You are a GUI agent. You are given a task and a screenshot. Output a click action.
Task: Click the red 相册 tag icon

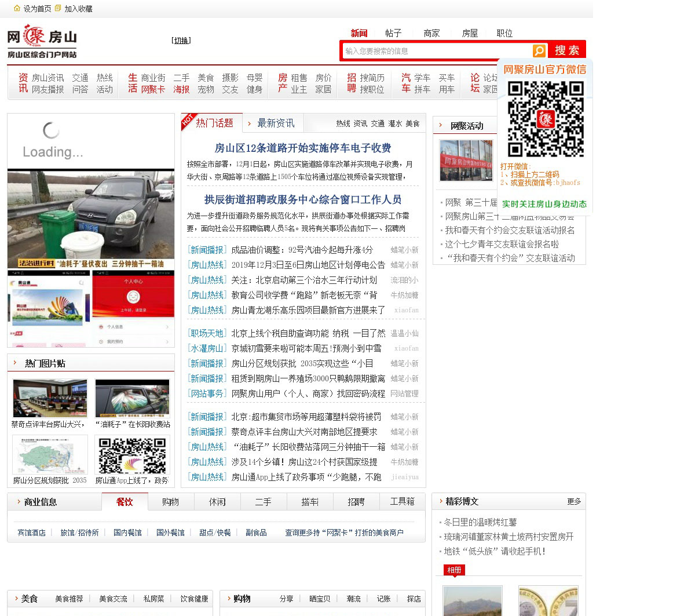coord(455,570)
